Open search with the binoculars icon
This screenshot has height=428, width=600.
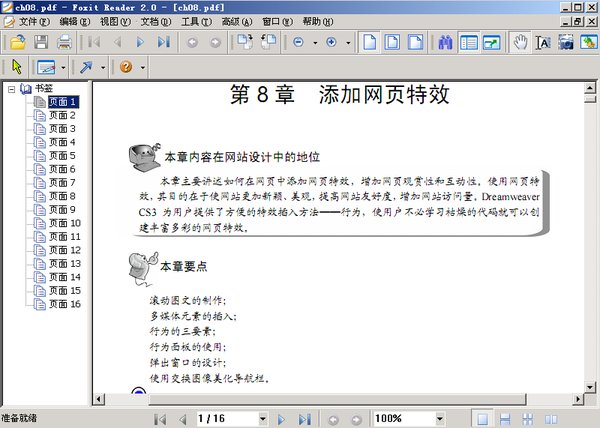coord(445,42)
